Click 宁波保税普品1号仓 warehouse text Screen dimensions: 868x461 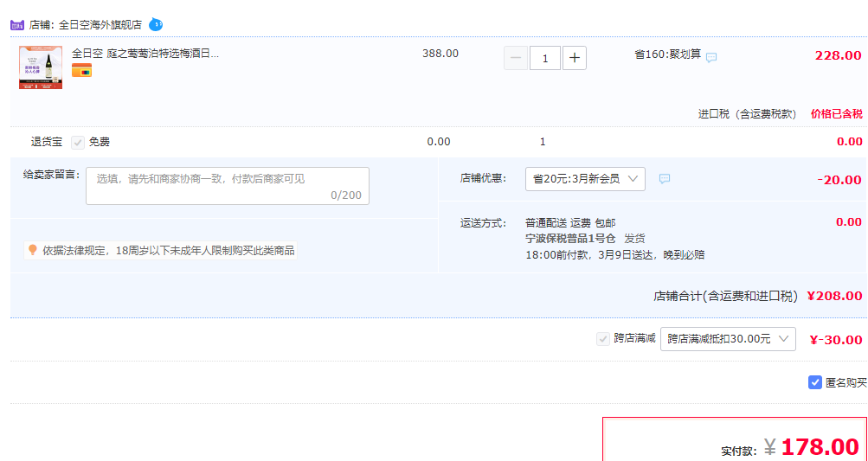570,239
